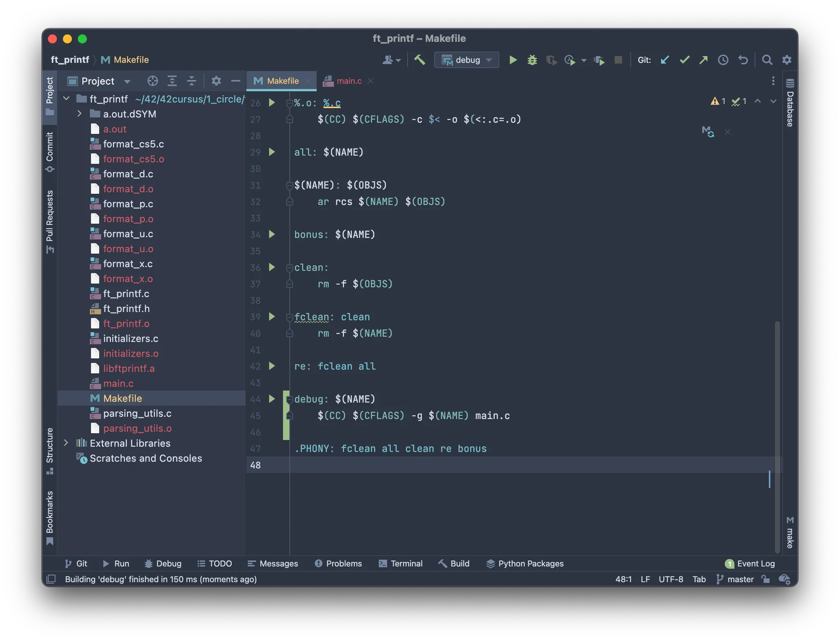Click the master git branch widget

[735, 579]
